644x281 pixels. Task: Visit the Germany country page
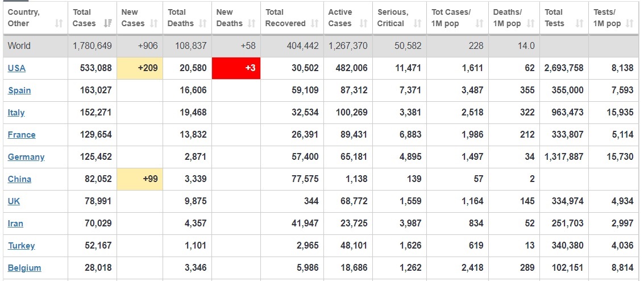tap(26, 157)
